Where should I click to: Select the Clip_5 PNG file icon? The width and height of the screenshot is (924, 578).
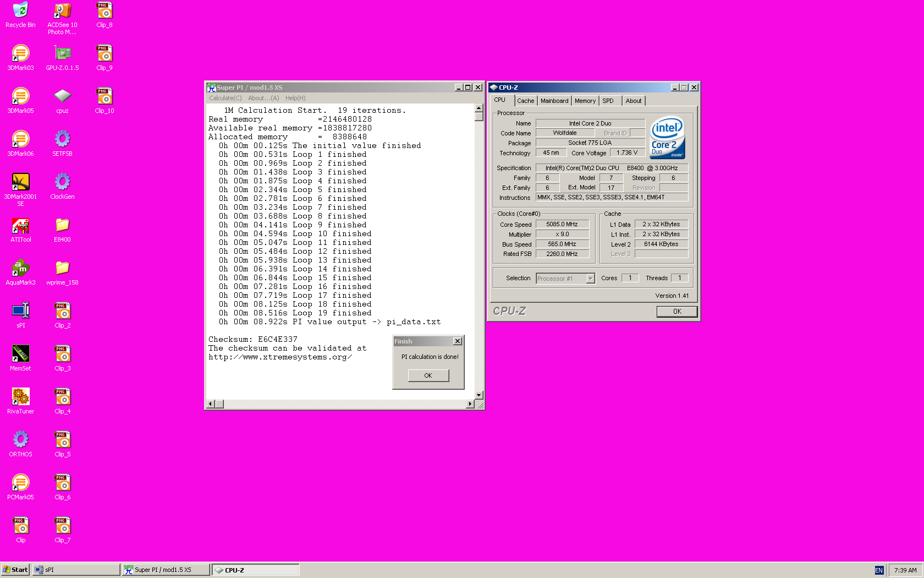point(63,444)
